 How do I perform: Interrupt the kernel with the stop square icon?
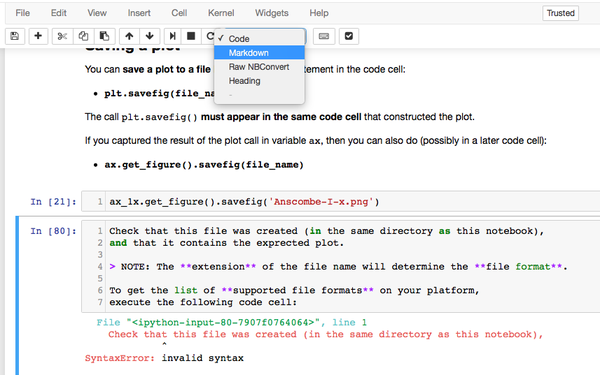click(191, 36)
